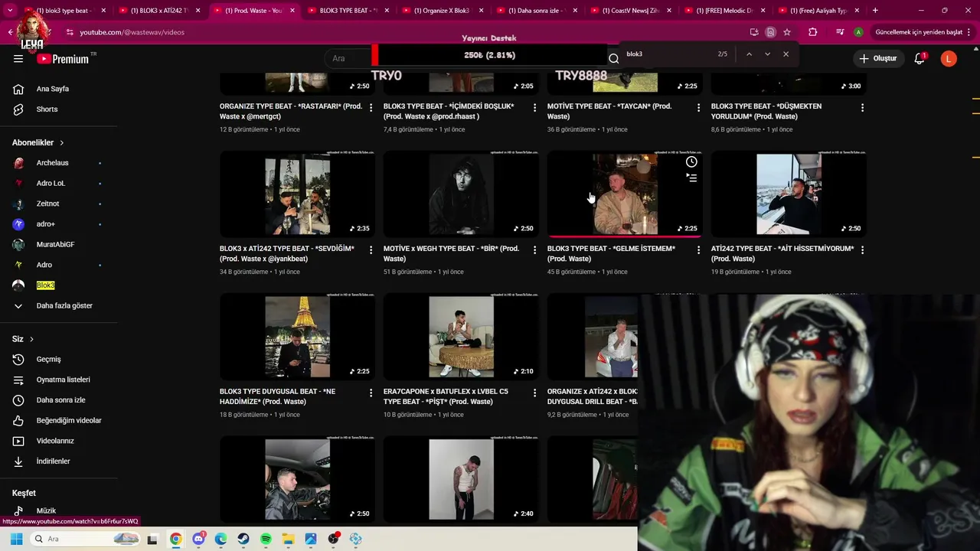The height and width of the screenshot is (551, 980).
Task: Open the MuratAbiGF subscription channel
Action: [55, 244]
